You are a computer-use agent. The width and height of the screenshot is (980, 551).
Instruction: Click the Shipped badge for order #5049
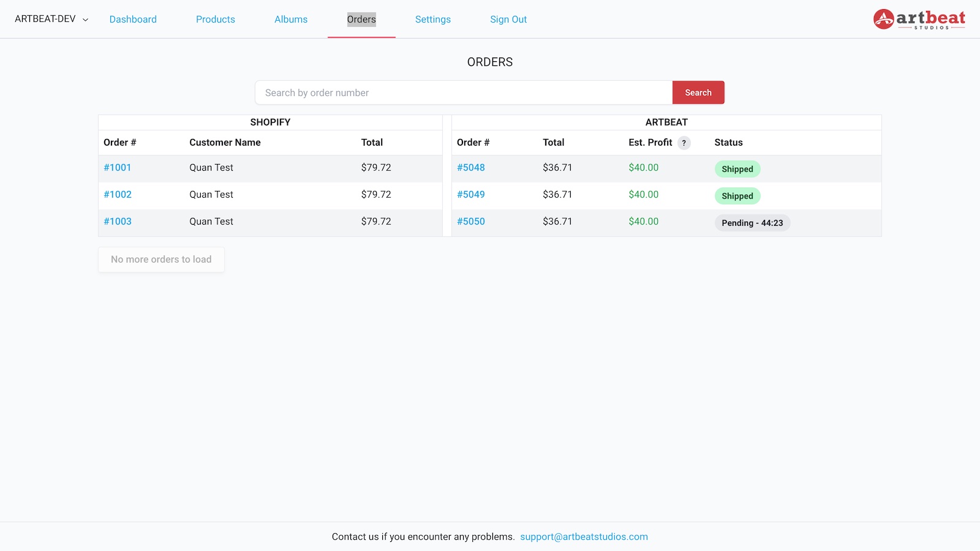point(737,196)
